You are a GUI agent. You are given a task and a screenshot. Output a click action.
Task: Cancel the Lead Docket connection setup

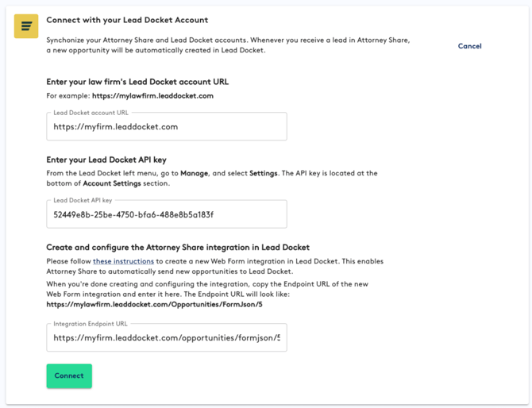click(x=469, y=46)
